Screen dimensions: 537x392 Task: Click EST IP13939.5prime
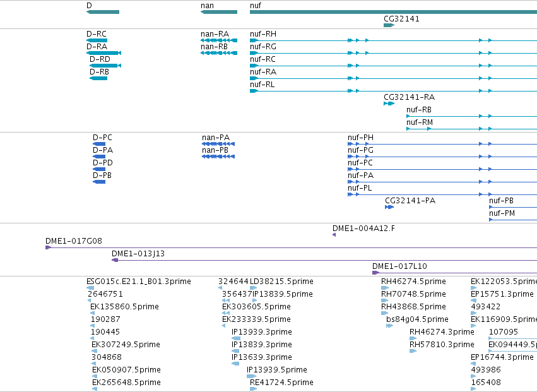[x=251, y=376]
